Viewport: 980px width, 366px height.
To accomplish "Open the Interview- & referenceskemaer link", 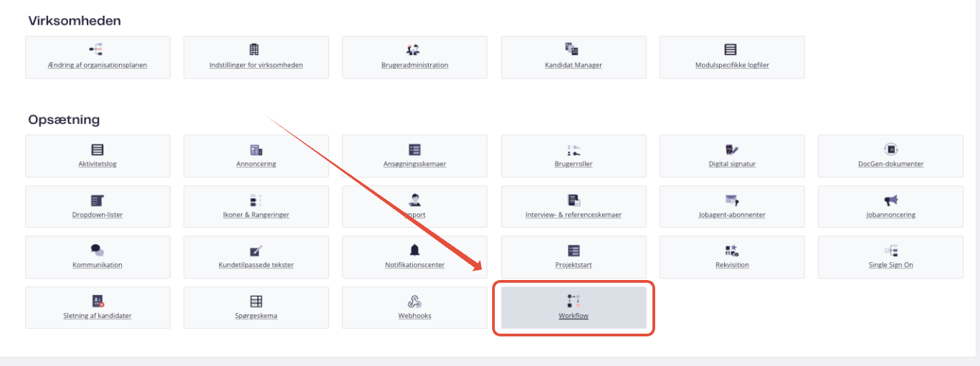I will [x=573, y=215].
